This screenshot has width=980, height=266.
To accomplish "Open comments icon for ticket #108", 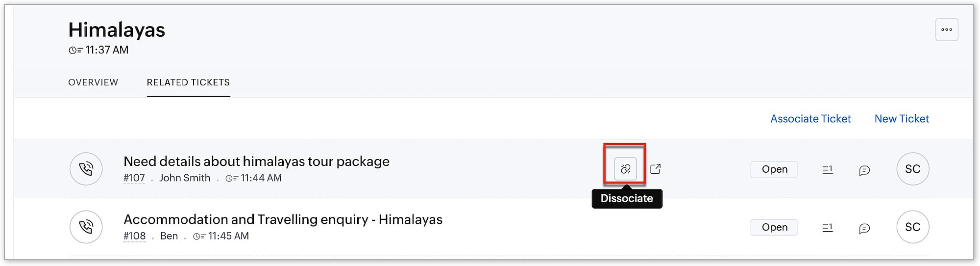I will 864,228.
